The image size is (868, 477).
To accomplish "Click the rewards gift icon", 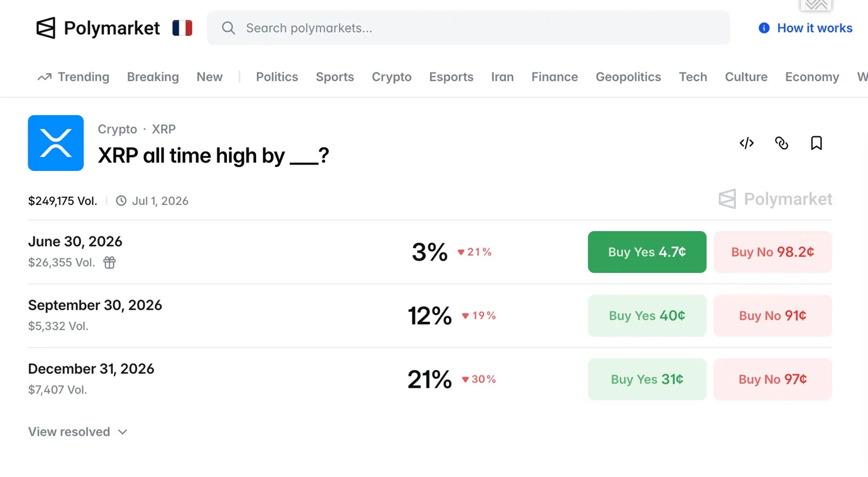I will [109, 263].
